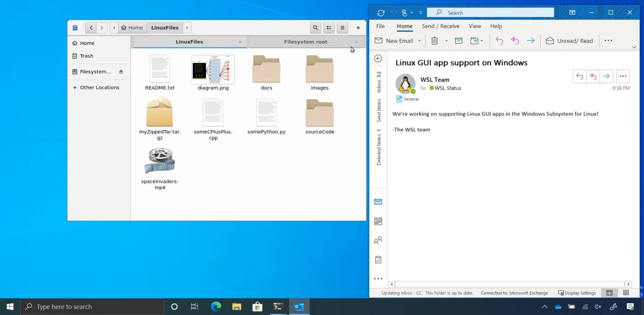Image resolution: width=644 pixels, height=315 pixels.
Task: Switch to Reading view in status bar
Action: click(x=626, y=293)
